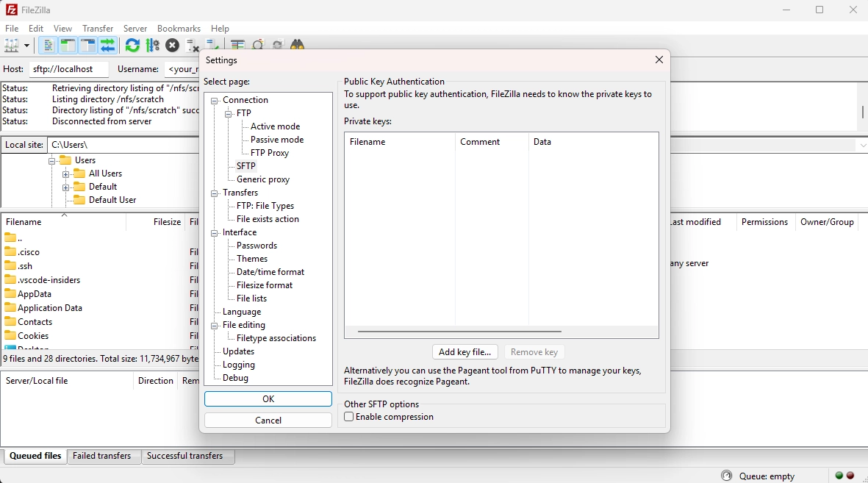Click the Remove key button
868x483 pixels.
[x=534, y=351]
